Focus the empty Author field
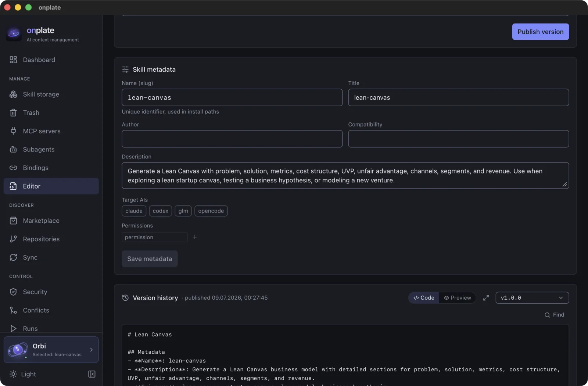The image size is (588, 386). tap(232, 139)
